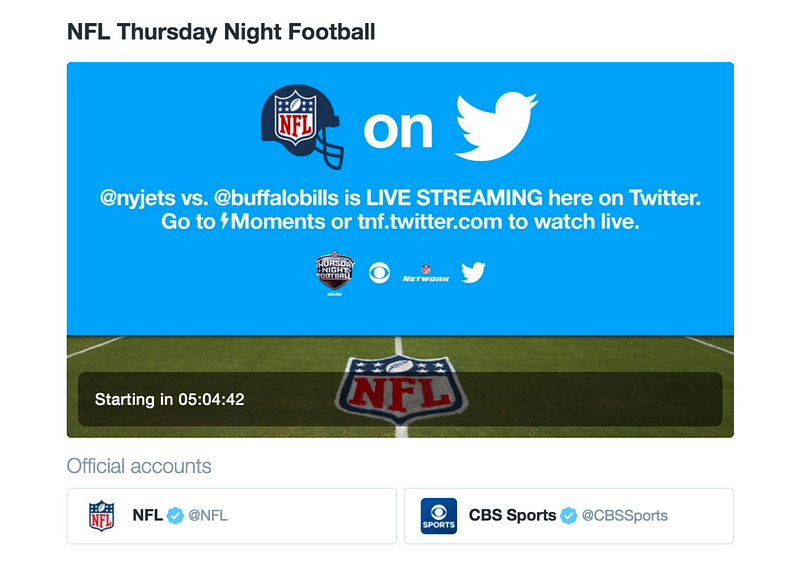Click the CBS eye logo in the banner
This screenshot has height=576, width=800.
pos(380,273)
